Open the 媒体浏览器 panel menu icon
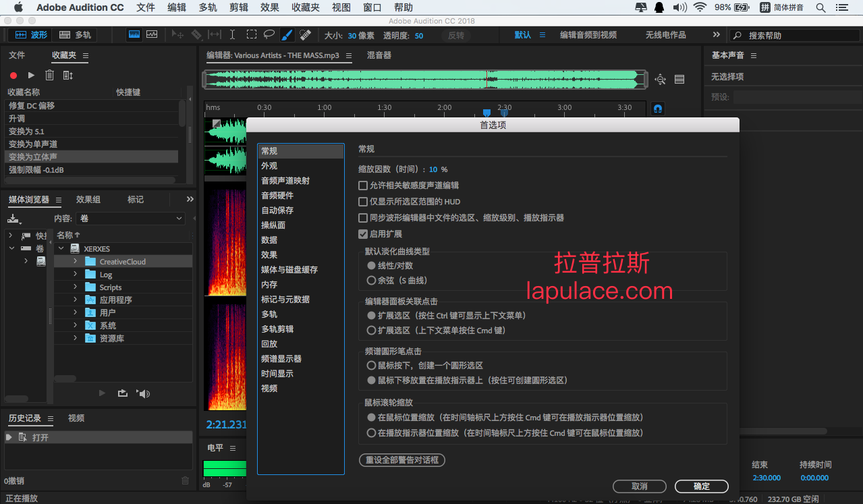The height and width of the screenshot is (504, 863). click(x=59, y=200)
